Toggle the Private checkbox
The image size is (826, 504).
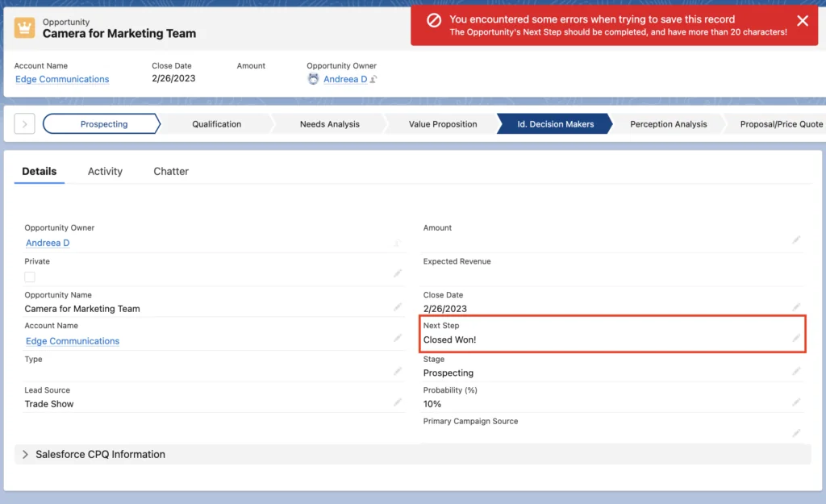(30, 277)
